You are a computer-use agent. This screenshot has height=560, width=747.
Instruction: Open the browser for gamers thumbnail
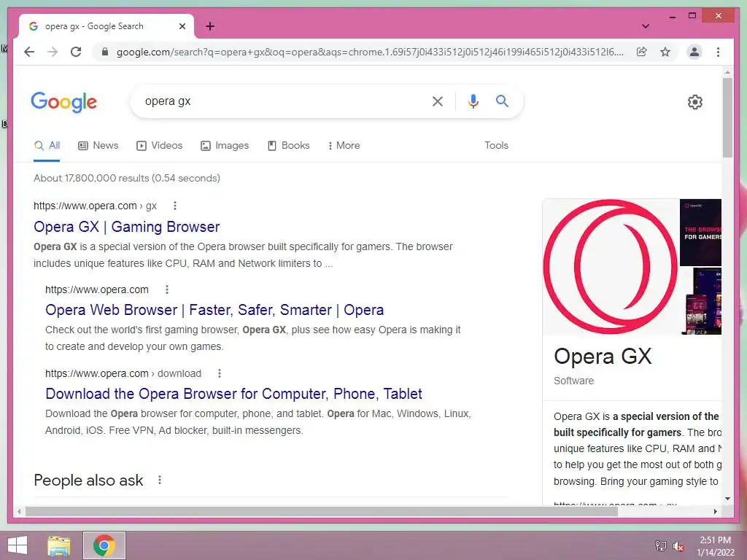(x=700, y=233)
